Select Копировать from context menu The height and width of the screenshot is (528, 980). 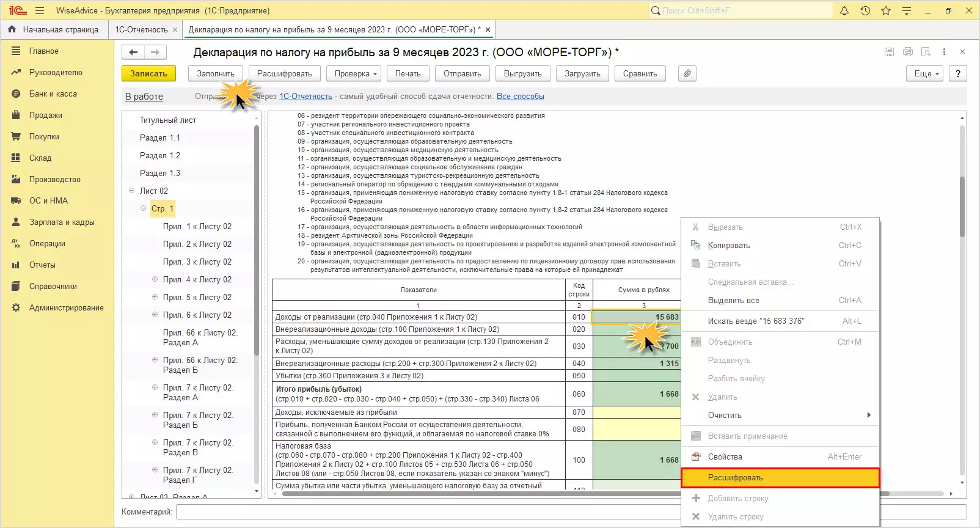coord(729,245)
